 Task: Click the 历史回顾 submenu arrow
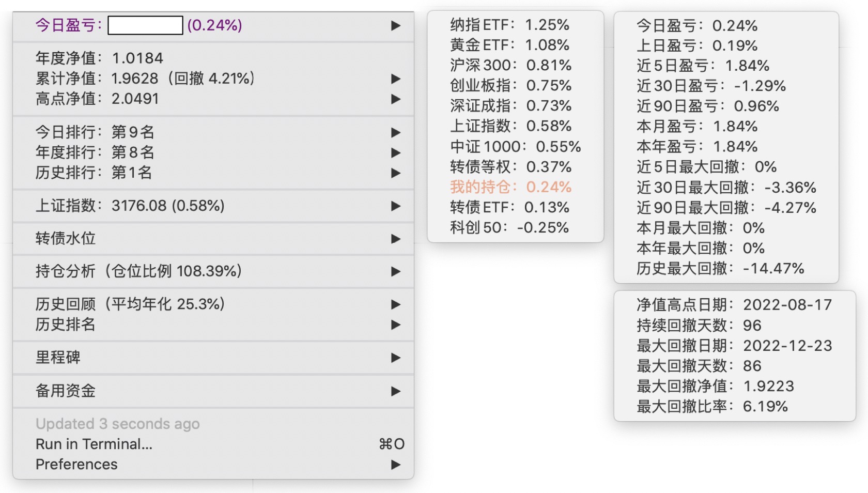pos(396,304)
